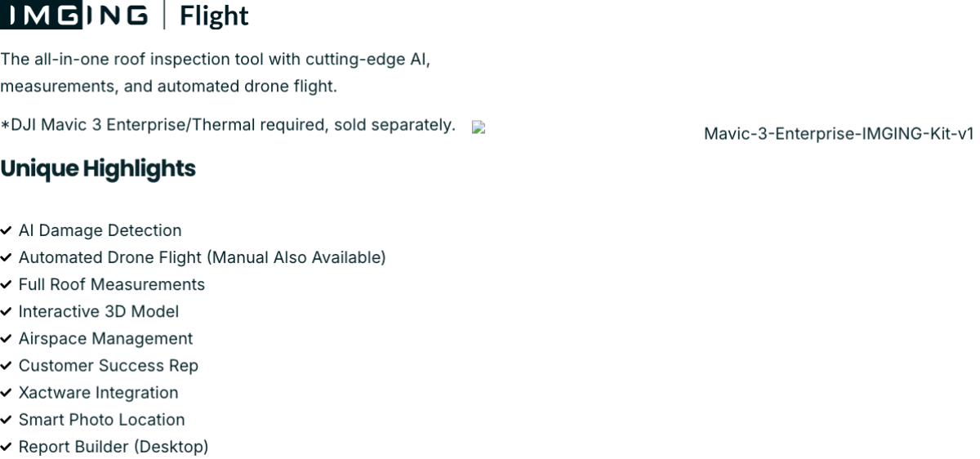Click checkmark beside Full Roof Measurements
980x459 pixels.
[7, 285]
